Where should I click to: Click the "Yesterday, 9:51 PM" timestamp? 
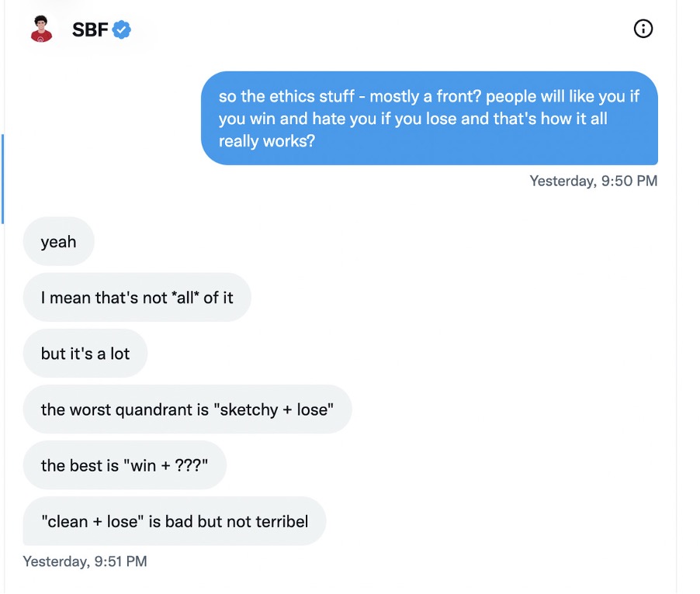click(85, 561)
